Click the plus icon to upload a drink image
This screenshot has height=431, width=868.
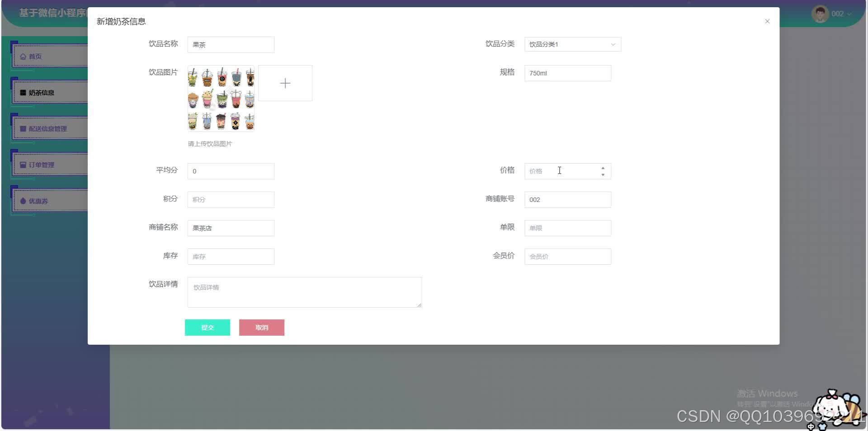285,83
